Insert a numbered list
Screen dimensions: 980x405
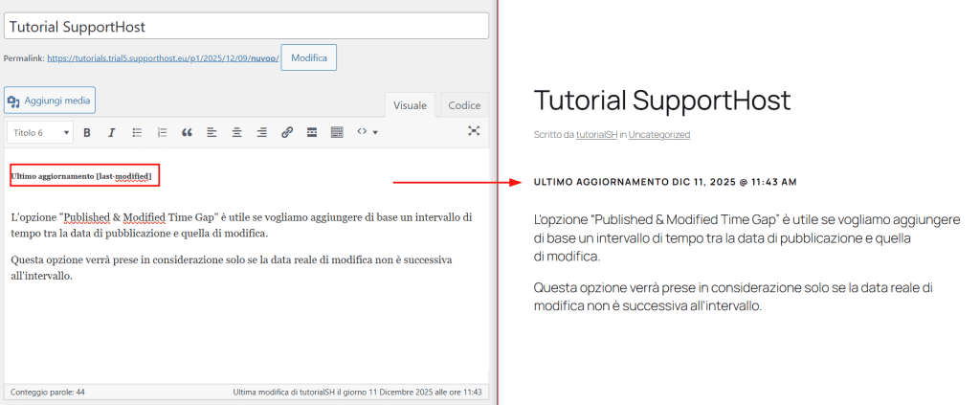[162, 132]
